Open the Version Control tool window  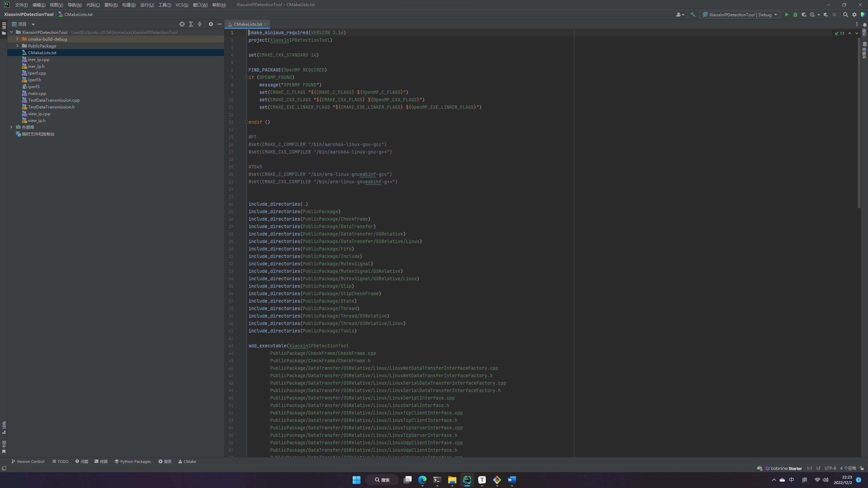click(x=28, y=462)
